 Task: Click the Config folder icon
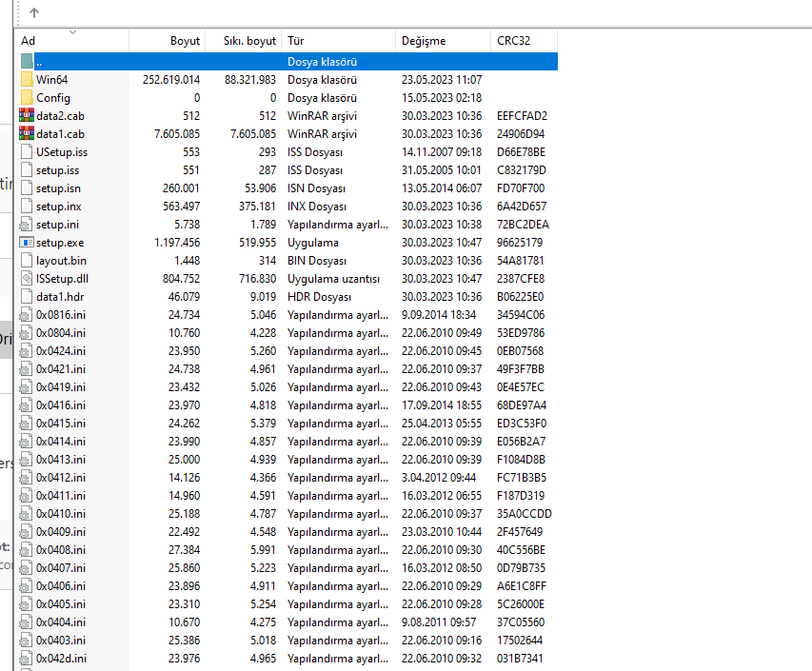coord(27,98)
